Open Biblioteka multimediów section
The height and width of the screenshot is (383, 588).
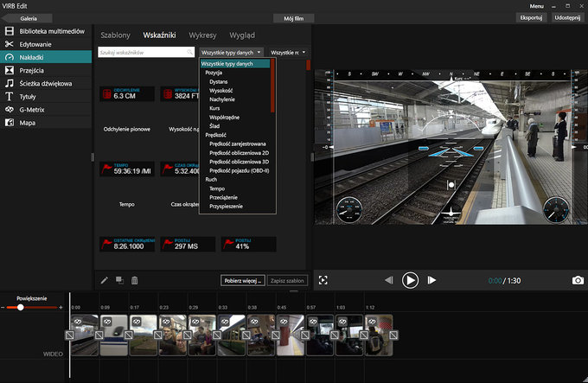pos(46,31)
